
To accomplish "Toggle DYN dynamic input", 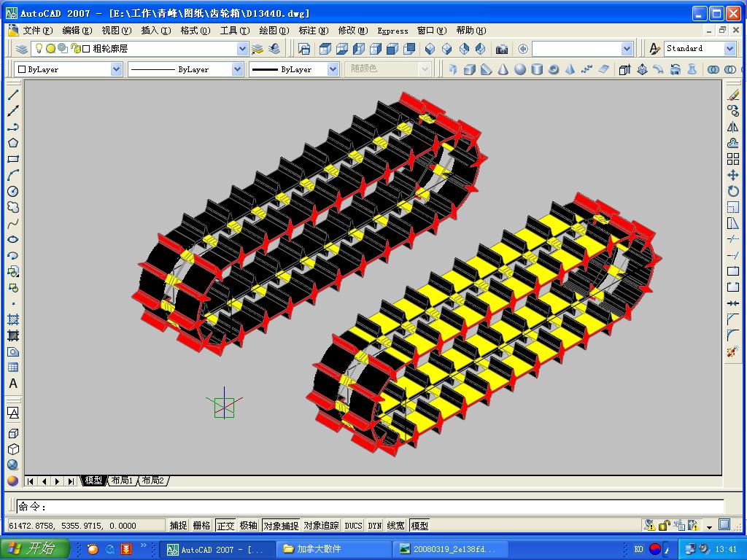I will tap(375, 525).
